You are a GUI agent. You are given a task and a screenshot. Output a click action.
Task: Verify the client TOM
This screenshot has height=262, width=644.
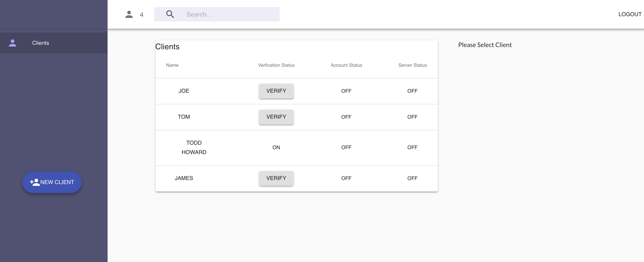tap(276, 117)
